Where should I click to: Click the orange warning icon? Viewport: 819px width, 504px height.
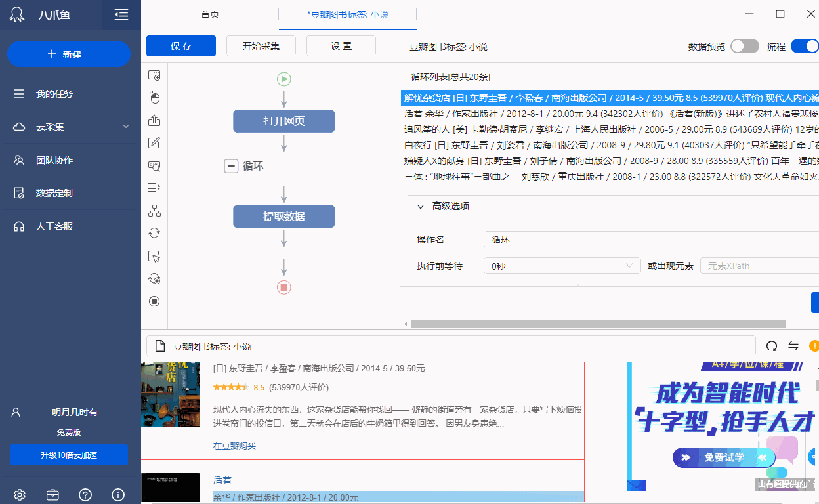tap(814, 346)
